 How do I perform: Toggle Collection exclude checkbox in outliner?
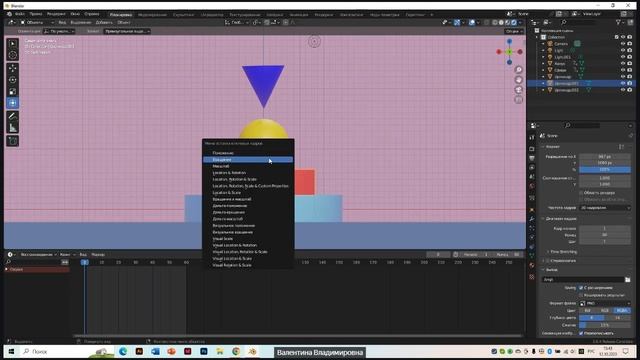point(616,37)
